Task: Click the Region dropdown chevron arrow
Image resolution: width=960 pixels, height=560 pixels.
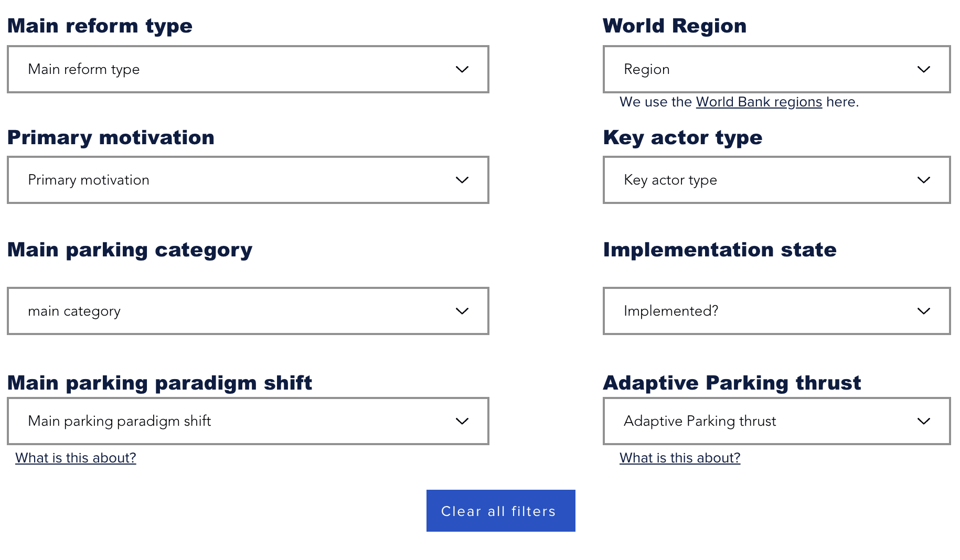Action: coord(923,69)
